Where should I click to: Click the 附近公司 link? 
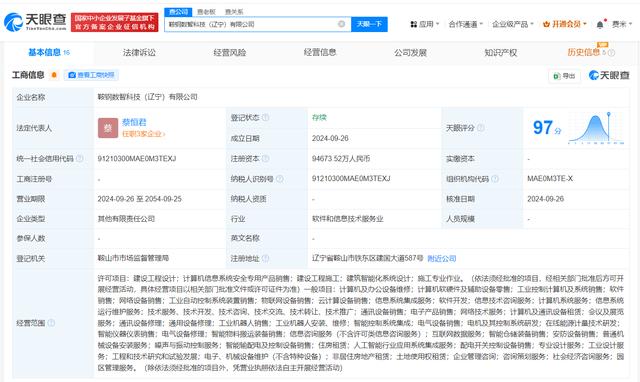442,258
